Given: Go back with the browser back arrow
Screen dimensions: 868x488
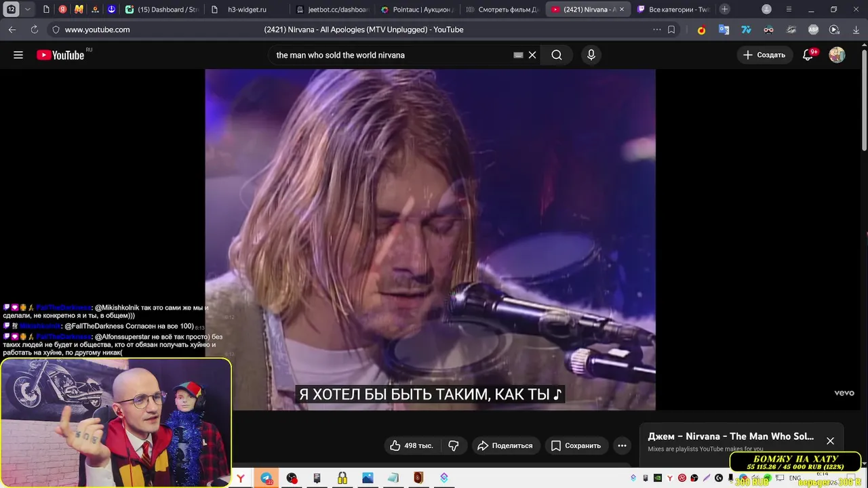Looking at the screenshot, I should tap(12, 30).
